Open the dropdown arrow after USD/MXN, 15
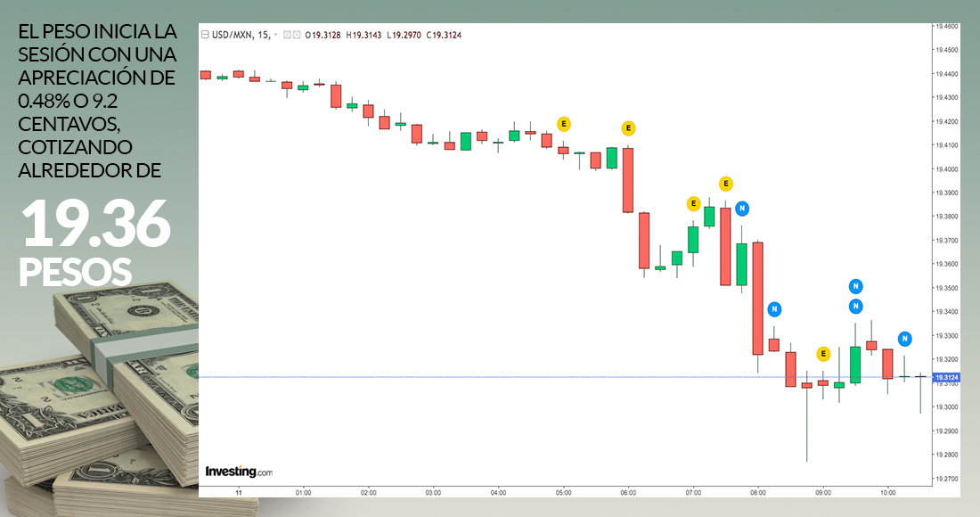The image size is (980, 517). [276, 35]
